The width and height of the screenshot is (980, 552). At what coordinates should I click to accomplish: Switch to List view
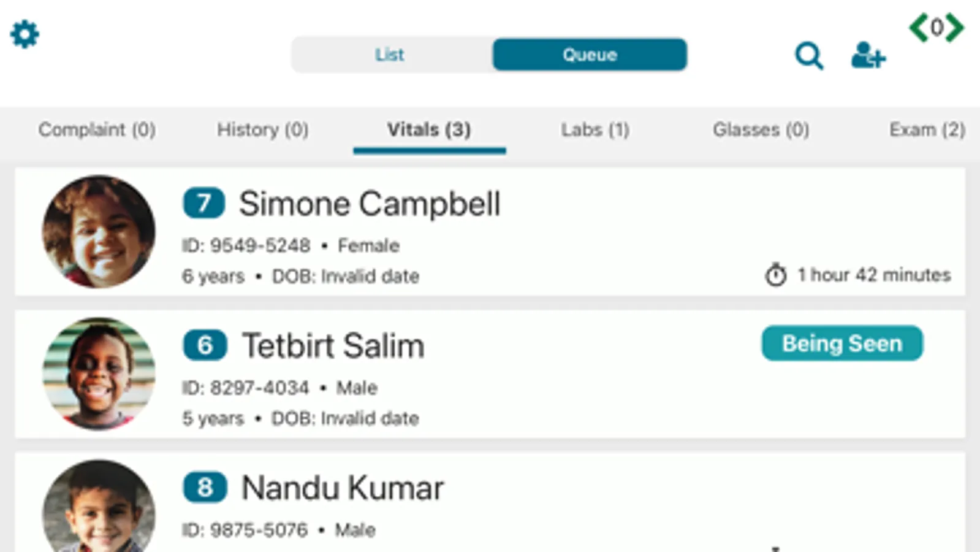pos(390,55)
